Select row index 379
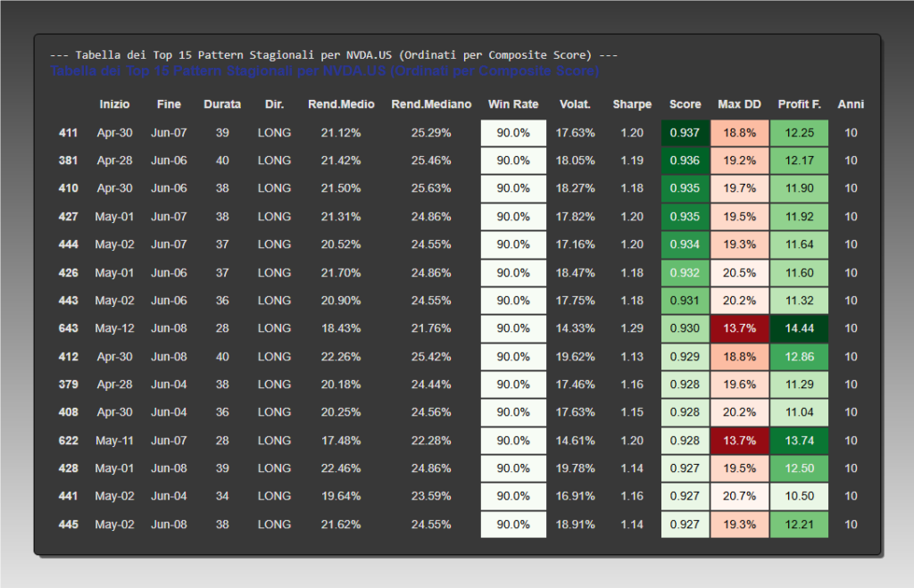Viewport: 914px width, 588px height. (x=68, y=385)
